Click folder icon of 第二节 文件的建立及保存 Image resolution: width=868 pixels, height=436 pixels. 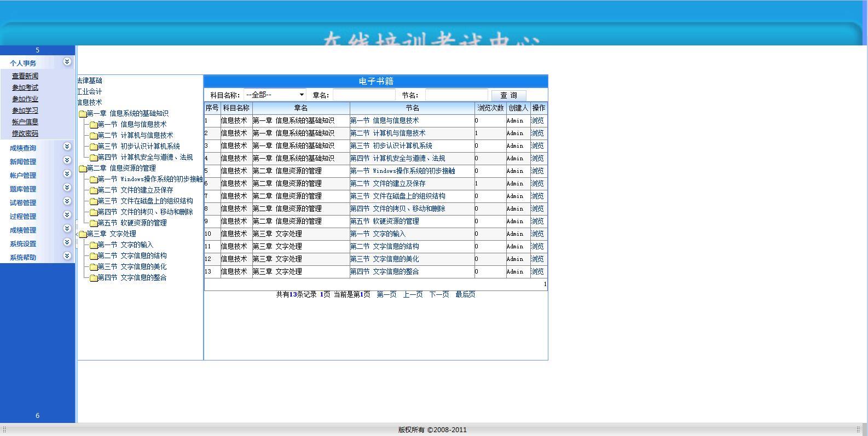tap(94, 190)
